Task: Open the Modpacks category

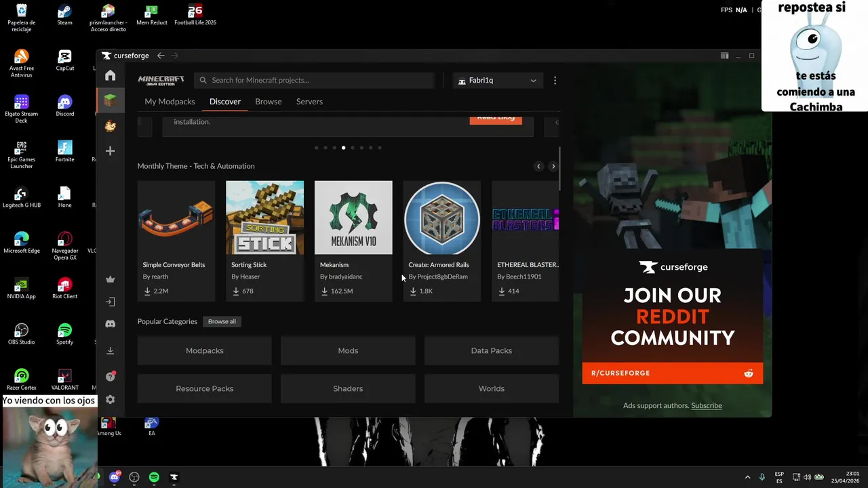Action: click(x=205, y=350)
